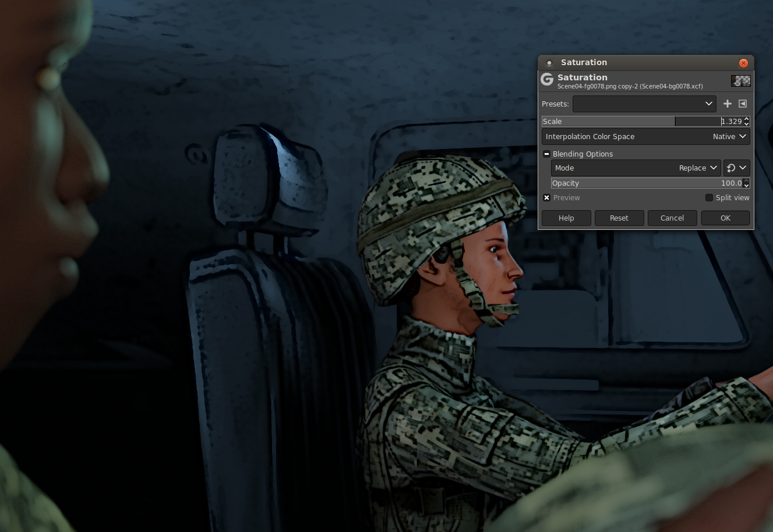Screen dimensions: 773x532
Task: Click the GEGL logo icon in dialog header
Action: 547,80
